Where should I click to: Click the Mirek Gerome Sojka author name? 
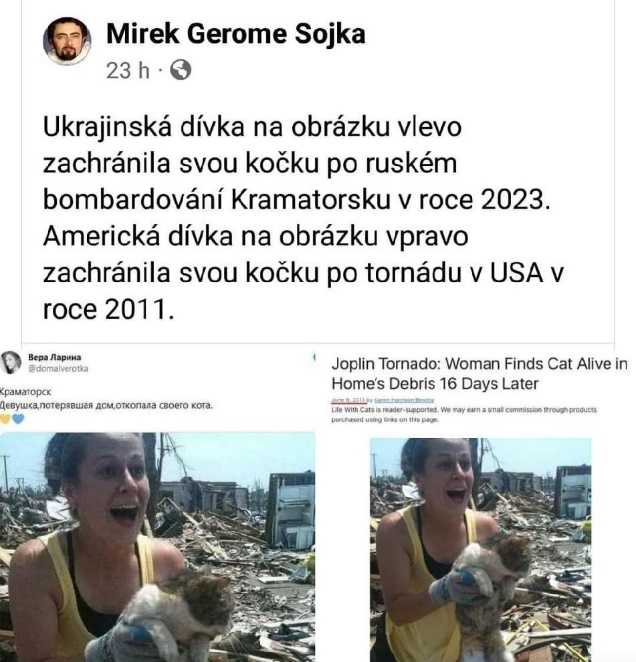pos(236,34)
